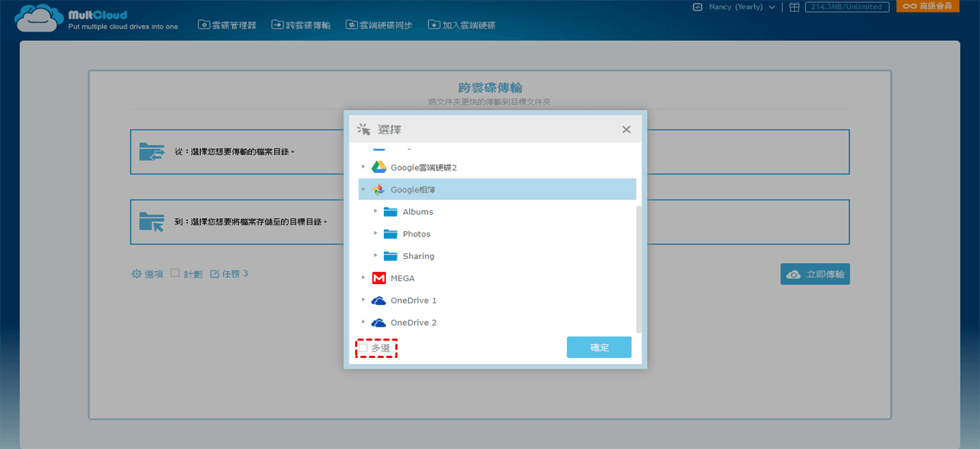The height and width of the screenshot is (449, 980).
Task: Select the Photos folder label
Action: (x=417, y=235)
